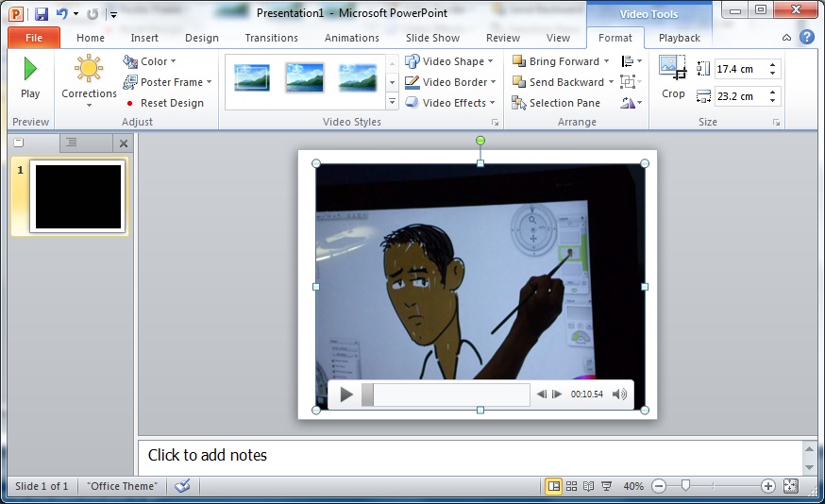Minimize the ribbon with caret icon
This screenshot has width=825, height=504.
786,38
